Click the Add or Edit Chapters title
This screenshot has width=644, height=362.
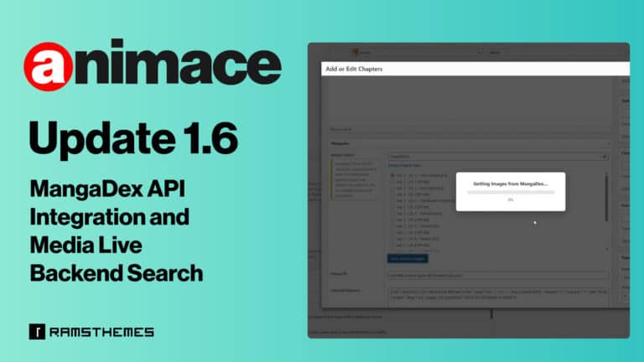(x=354, y=69)
